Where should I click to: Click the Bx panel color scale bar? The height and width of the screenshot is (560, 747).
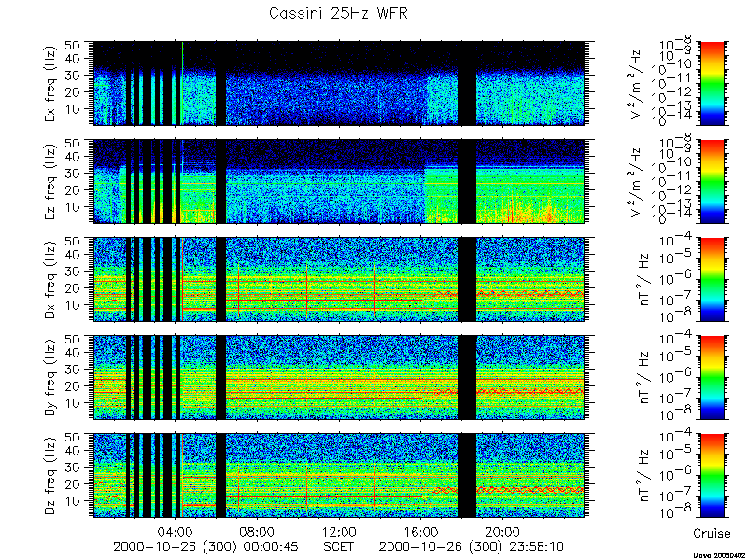pyautogui.click(x=712, y=279)
